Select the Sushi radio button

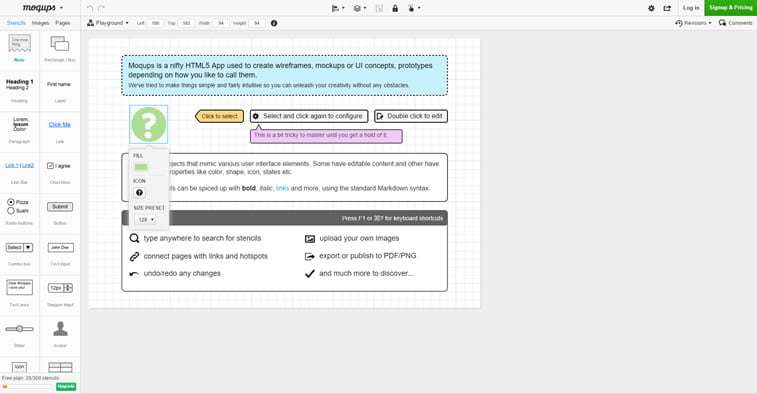point(11,211)
